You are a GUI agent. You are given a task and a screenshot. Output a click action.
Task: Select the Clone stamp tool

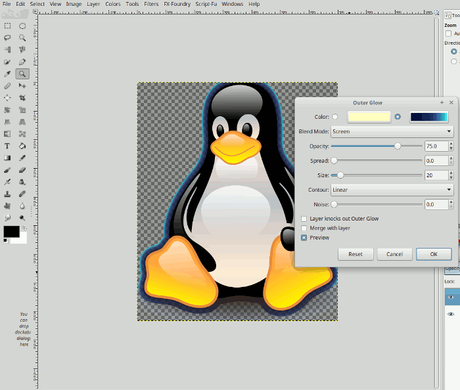[x=7, y=194]
